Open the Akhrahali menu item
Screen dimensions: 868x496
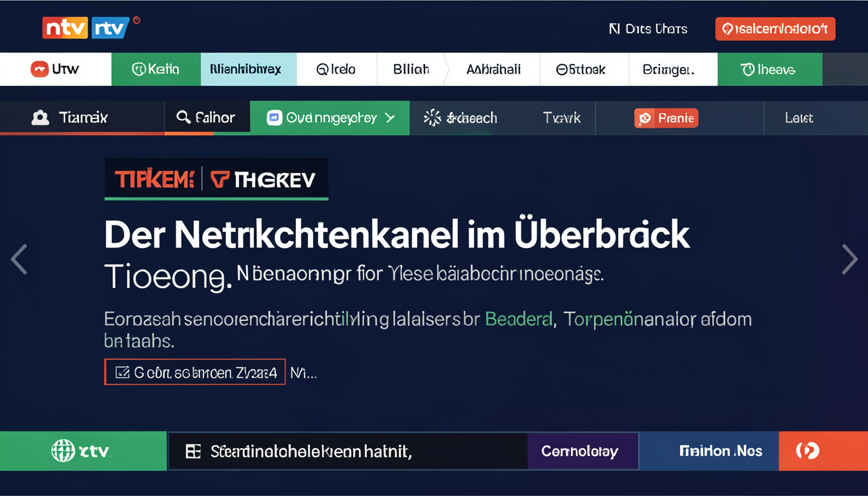(493, 70)
